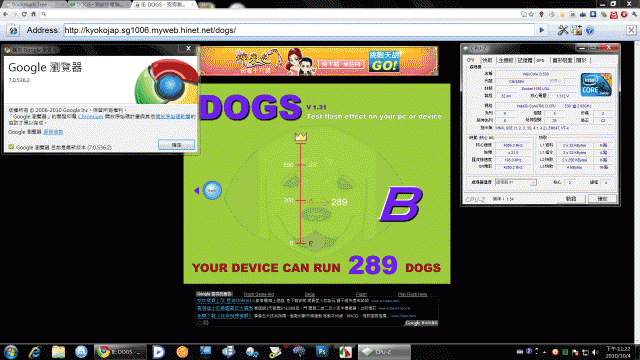Click the orange round taskbar icon

coord(182,352)
